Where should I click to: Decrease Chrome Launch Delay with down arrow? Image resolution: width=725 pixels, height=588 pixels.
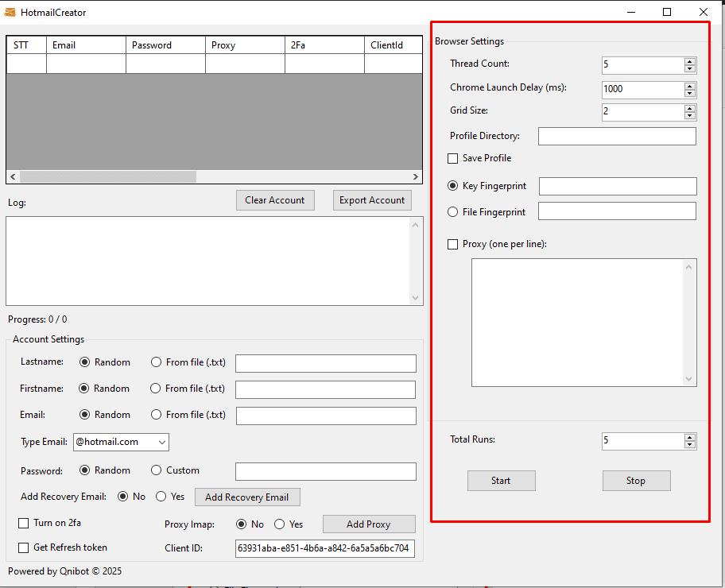689,94
